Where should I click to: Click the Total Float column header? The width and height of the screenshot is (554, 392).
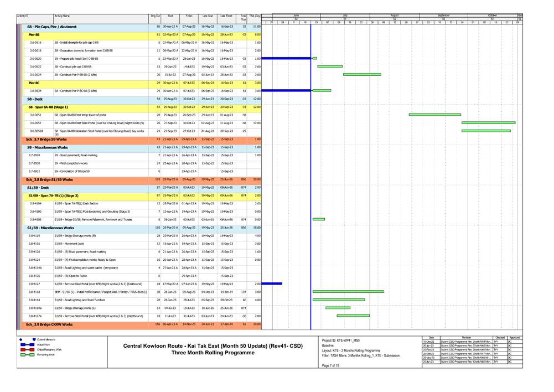click(x=243, y=18)
